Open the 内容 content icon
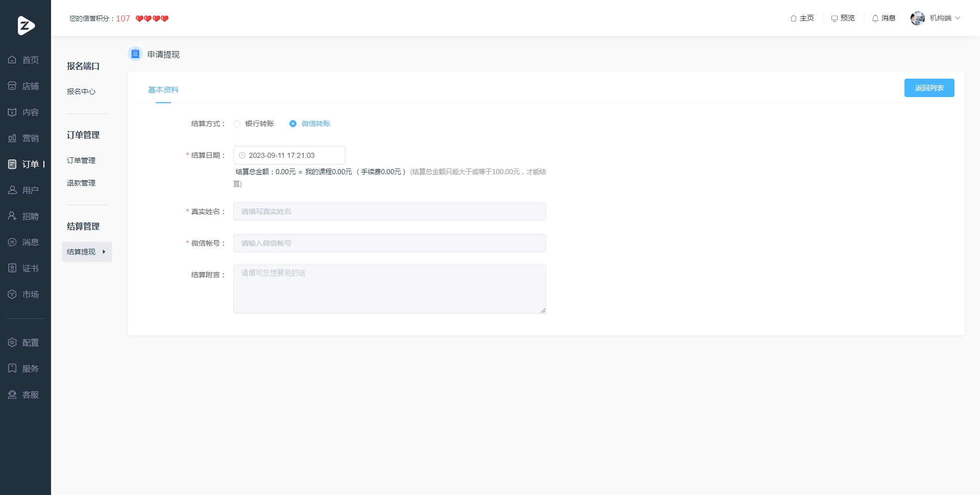Screen dimensions: 980x495 [12, 112]
